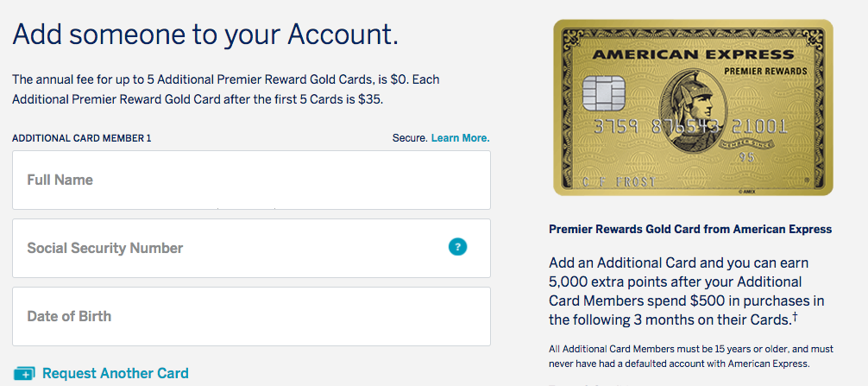This screenshot has width=868, height=386.
Task: Activate the Date of Birth field
Action: click(x=251, y=316)
